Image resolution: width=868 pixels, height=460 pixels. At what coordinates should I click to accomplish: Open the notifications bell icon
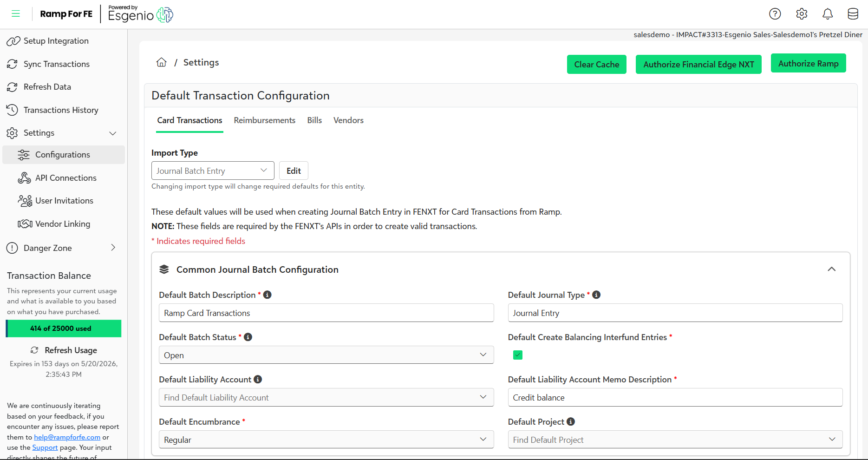(828, 14)
